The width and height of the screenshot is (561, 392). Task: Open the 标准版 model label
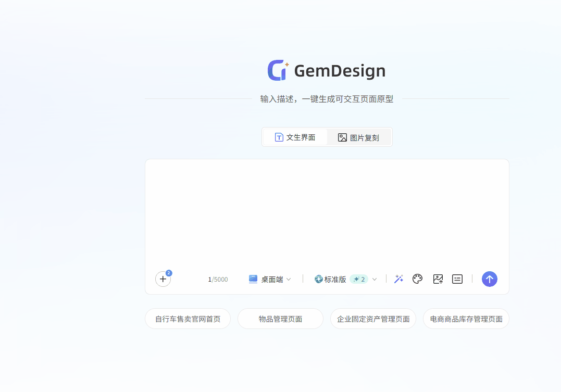pos(335,280)
